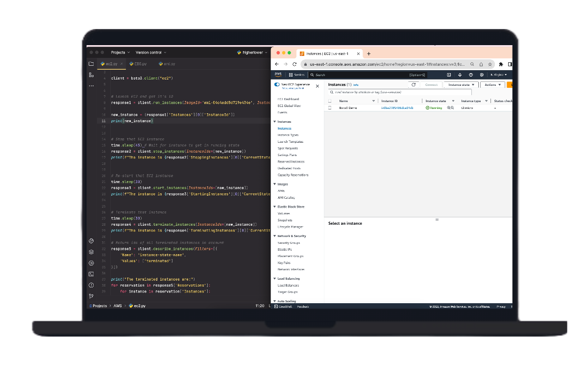The height and width of the screenshot is (367, 588).
Task: Select the Instances | EC2 Chrome tab
Action: [x=329, y=53]
